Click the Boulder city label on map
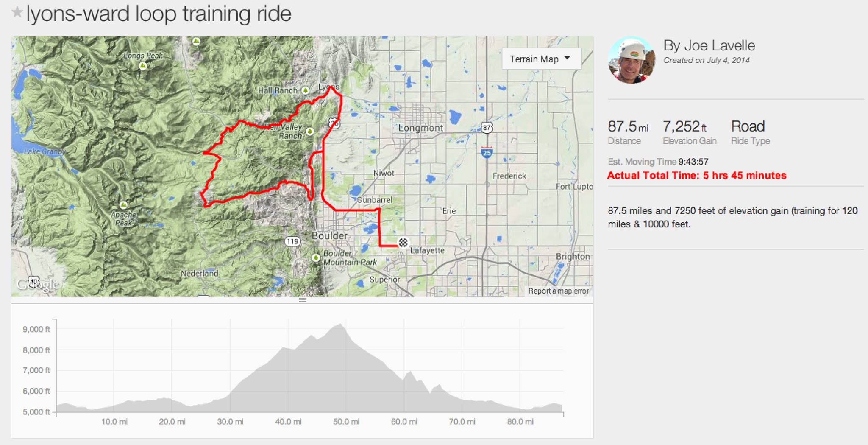868x445 pixels. pyautogui.click(x=329, y=235)
